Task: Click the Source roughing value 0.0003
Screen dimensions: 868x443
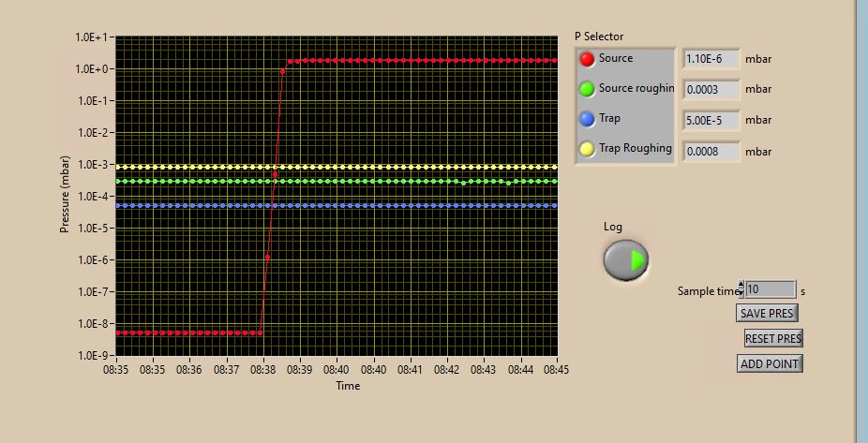Action: (711, 90)
